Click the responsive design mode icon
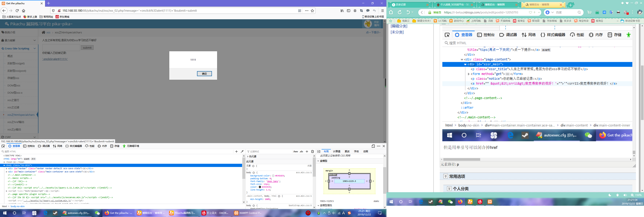 point(373,146)
